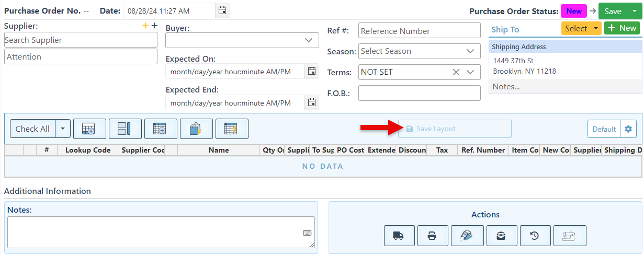Click the split panel layout icon
This screenshot has height=255, width=644.
125,129
